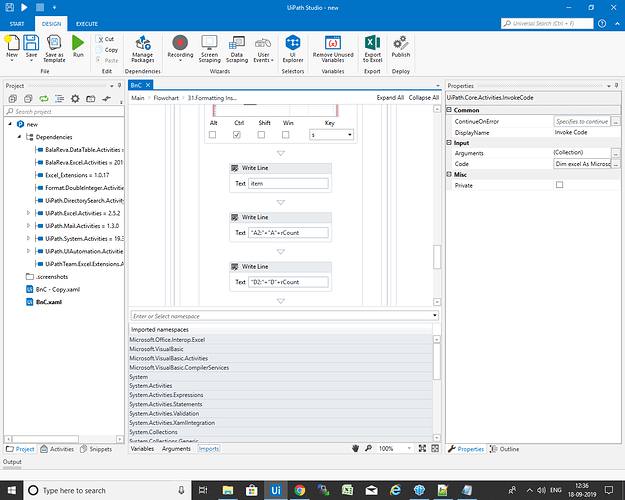Open Code editor ellipsis button
The image size is (625, 500).
pos(615,164)
